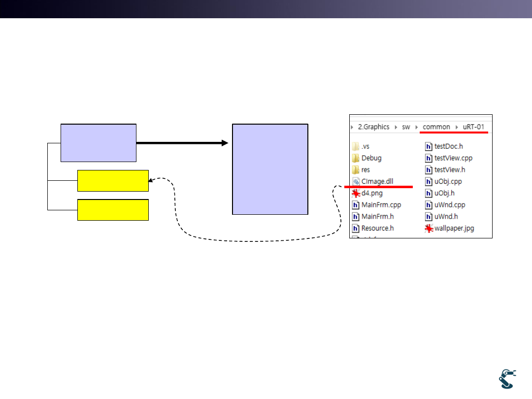Click the MainFrm.cpp file icon
The height and width of the screenshot is (399, 532).
pyautogui.click(x=357, y=205)
